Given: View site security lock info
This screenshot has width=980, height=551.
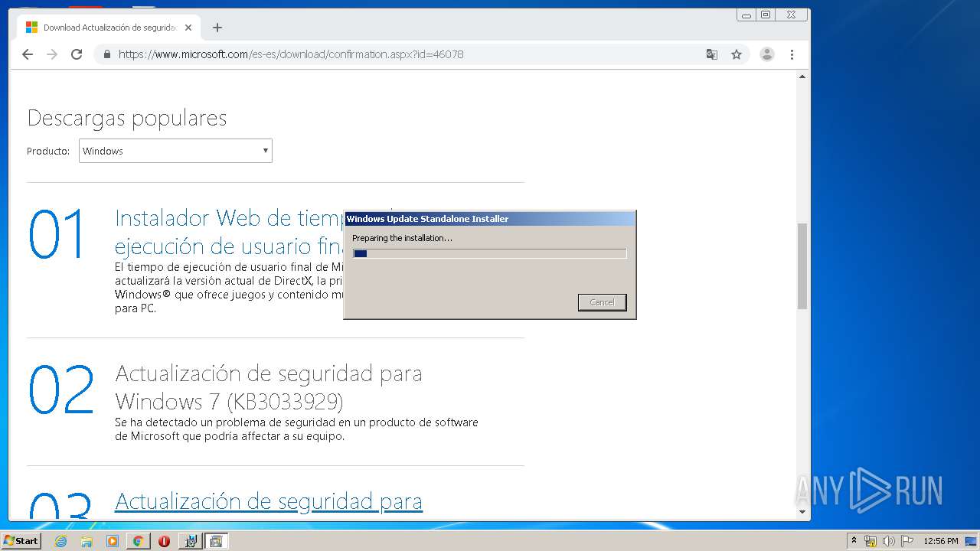Looking at the screenshot, I should [x=106, y=54].
